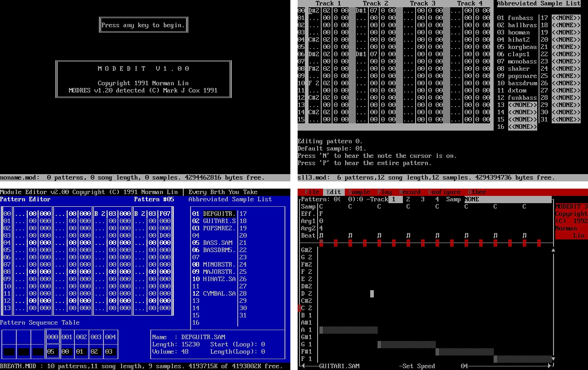Select sample 01 funbass in the sample list

(x=515, y=18)
